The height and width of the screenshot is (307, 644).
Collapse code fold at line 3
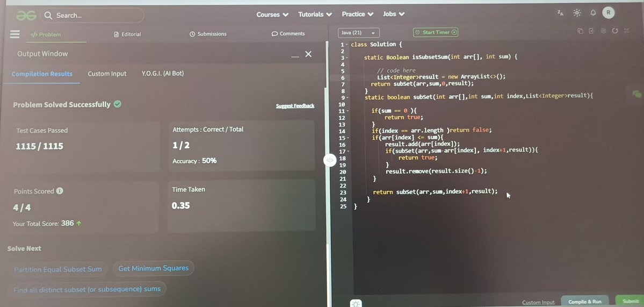click(x=346, y=58)
